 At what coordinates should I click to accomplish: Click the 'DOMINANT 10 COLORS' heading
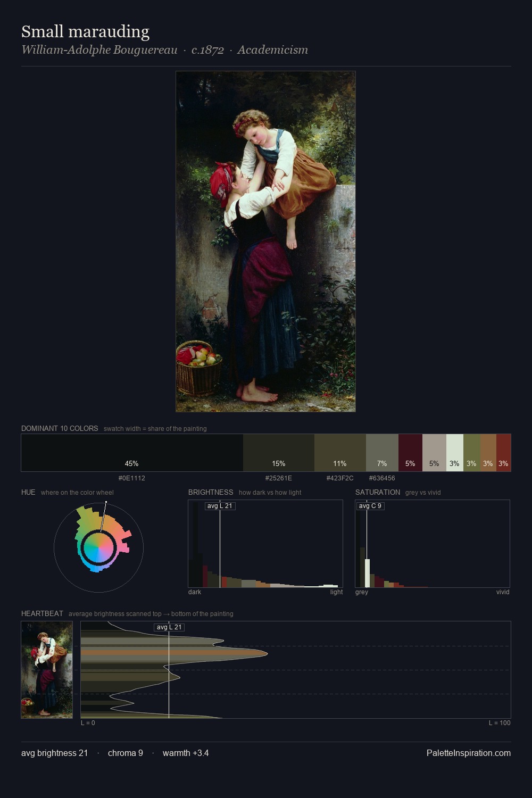pos(60,428)
